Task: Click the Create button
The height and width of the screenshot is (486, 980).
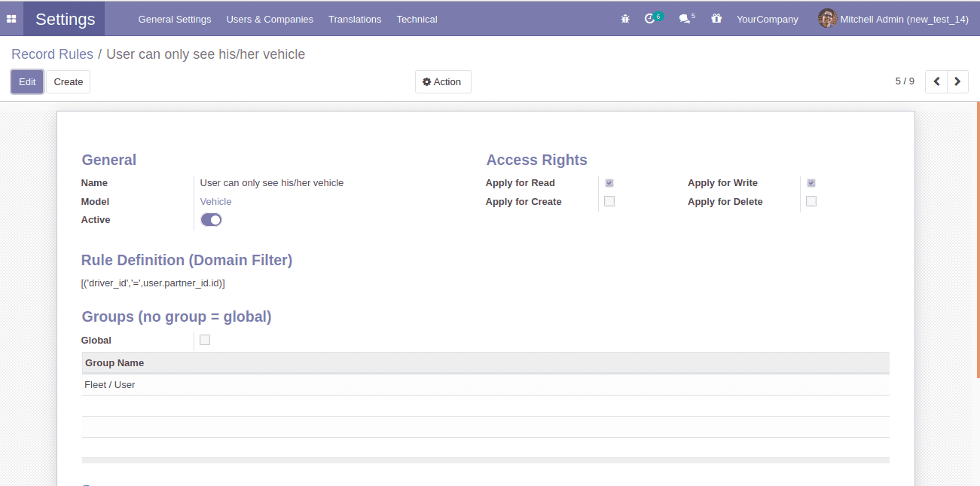Action: 69,81
